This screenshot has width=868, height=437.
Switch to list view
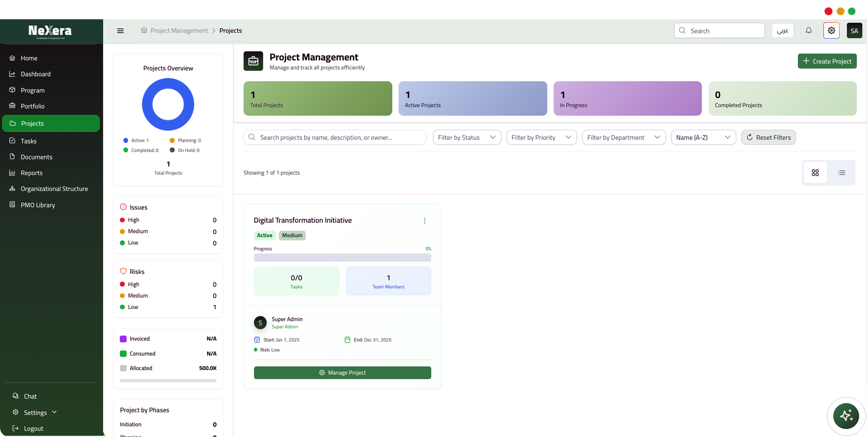pyautogui.click(x=841, y=173)
